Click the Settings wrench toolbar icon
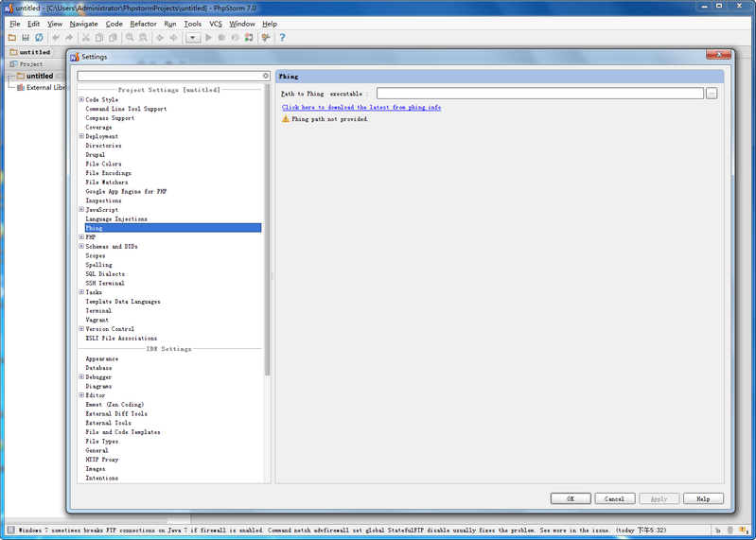 266,38
